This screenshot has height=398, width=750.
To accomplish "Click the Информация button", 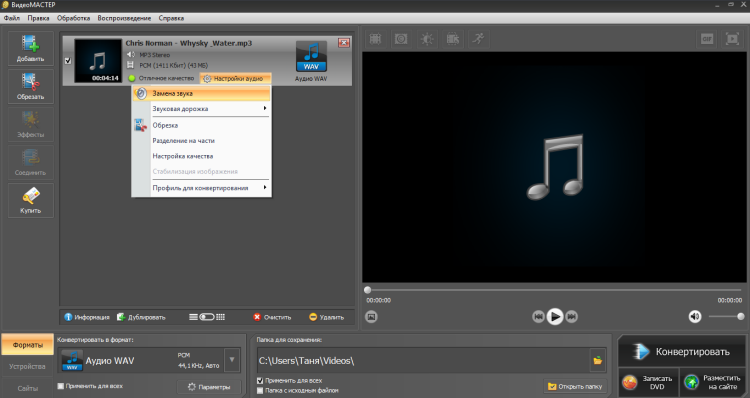I will pos(87,317).
